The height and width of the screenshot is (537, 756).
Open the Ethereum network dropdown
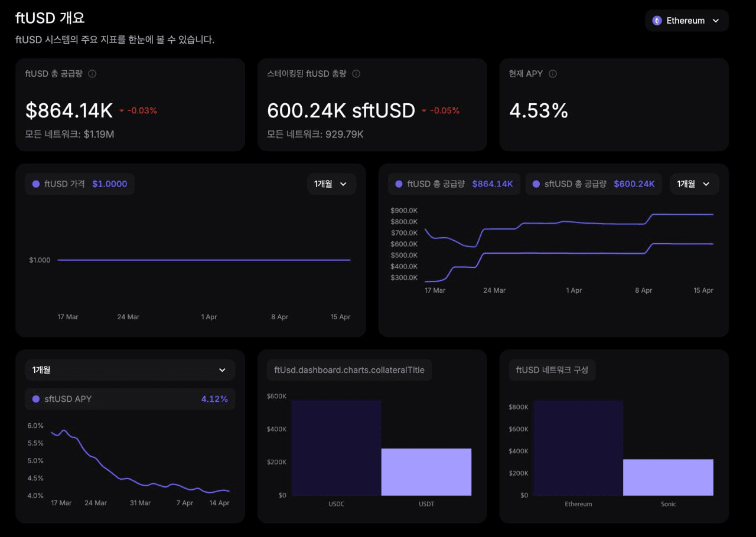687,21
